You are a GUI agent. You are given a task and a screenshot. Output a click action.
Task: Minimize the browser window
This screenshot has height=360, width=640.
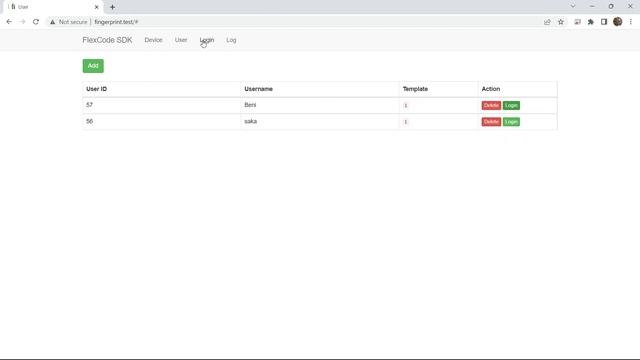point(592,7)
